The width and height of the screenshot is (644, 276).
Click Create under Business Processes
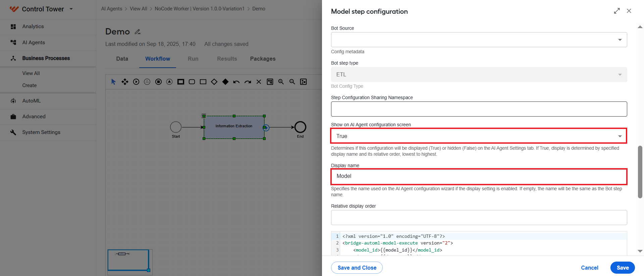[30, 85]
